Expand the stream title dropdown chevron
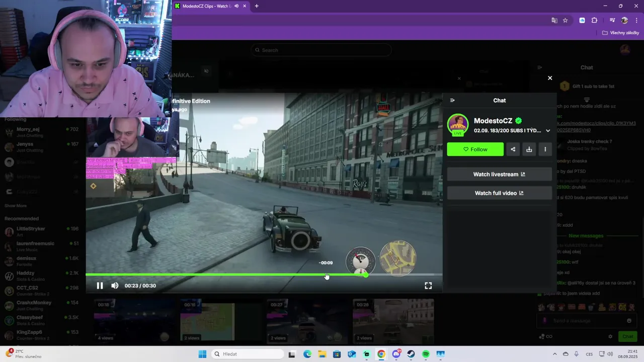Viewport: 644px width, 362px height. tap(548, 131)
